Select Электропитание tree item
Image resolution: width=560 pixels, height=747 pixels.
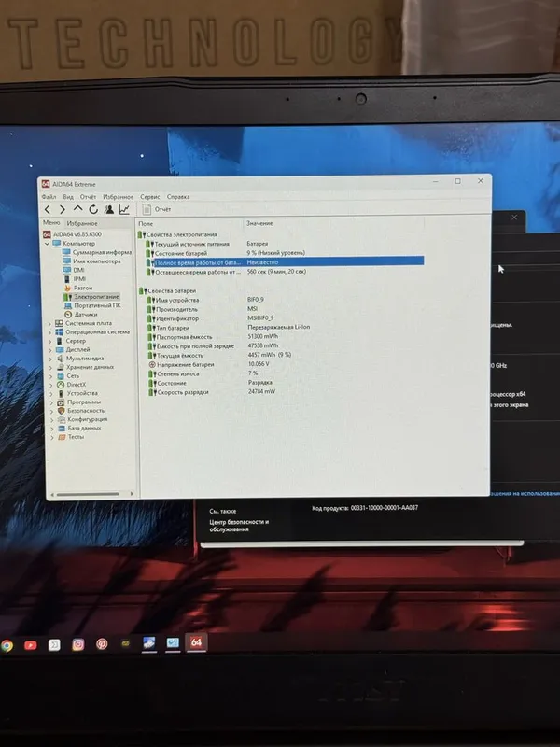click(x=91, y=296)
